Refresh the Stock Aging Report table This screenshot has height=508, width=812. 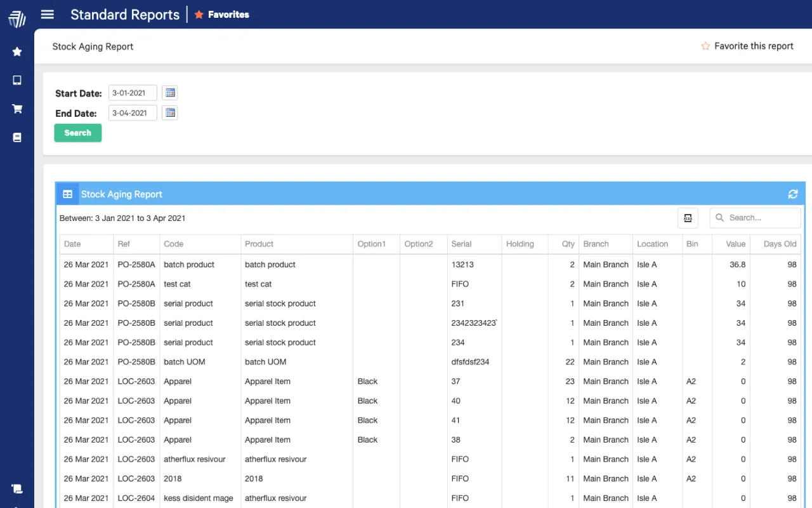[792, 194]
